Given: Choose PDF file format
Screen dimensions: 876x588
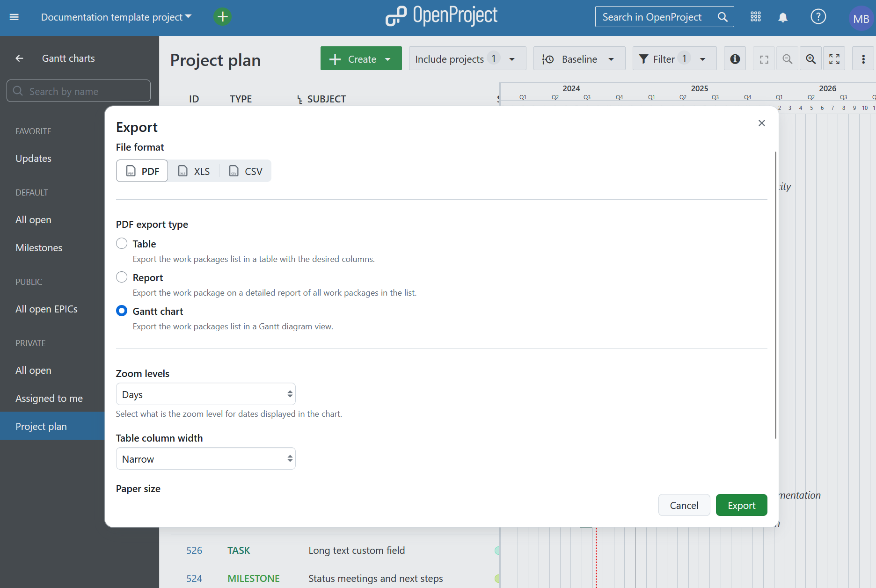Looking at the screenshot, I should point(142,171).
